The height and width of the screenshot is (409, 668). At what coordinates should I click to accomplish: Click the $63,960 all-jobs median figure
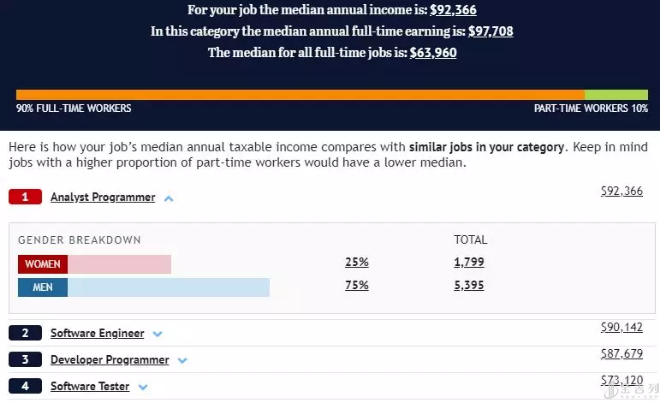[433, 52]
